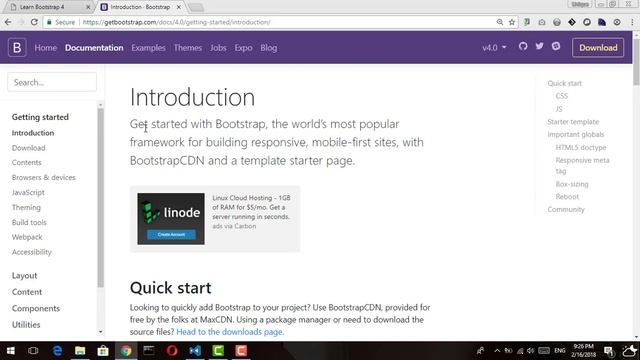Screen dimensions: 640x360
Task: Open JavaScript sidebar link
Action: pyautogui.click(x=28, y=192)
